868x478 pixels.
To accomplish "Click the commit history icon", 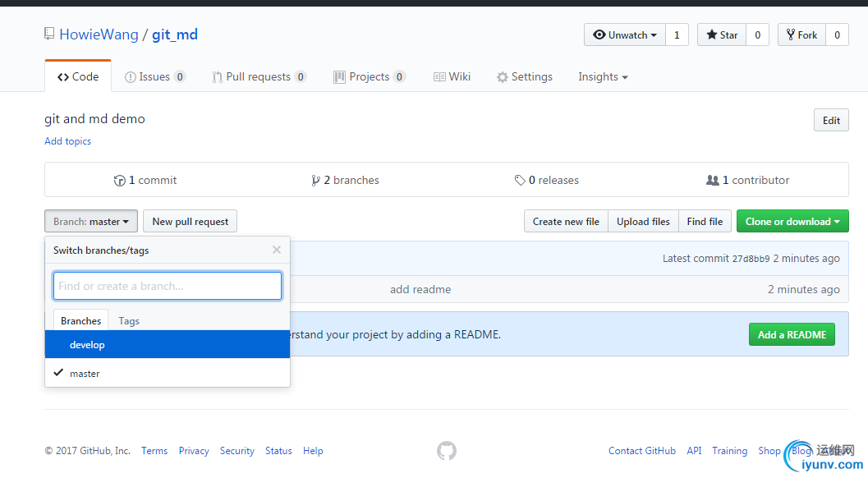I will coord(119,181).
